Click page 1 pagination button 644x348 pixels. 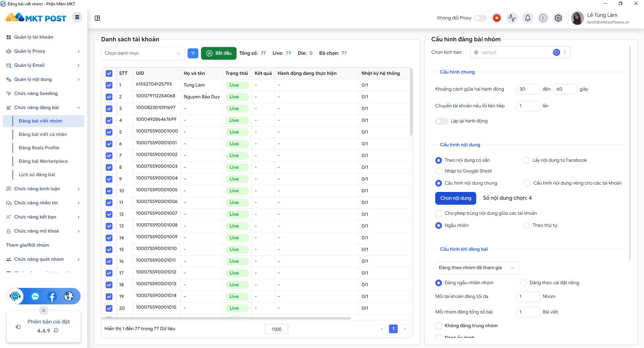point(393,329)
